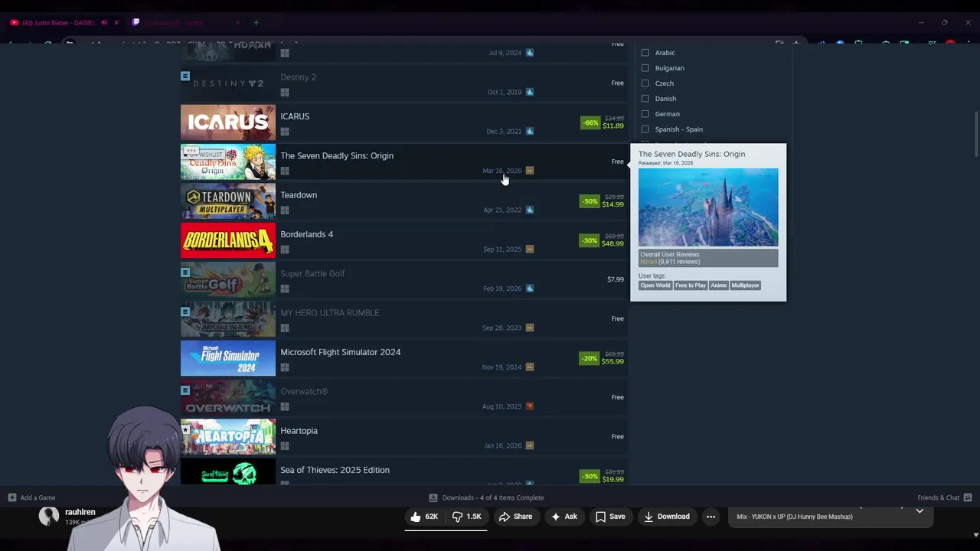This screenshot has width=980, height=551.
Task: Click in-library badge on Super Battle Golf thumbnail
Action: point(185,272)
